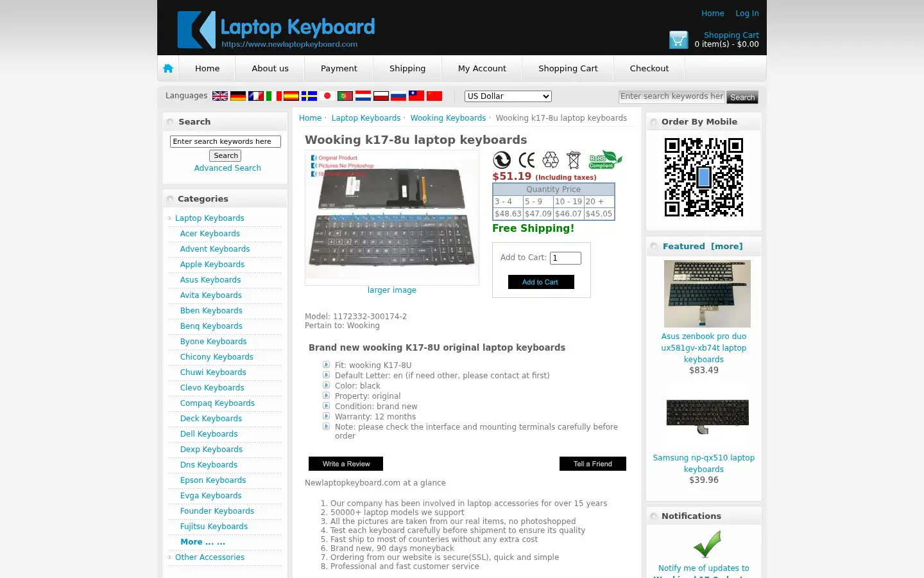Open Acer Keyboards category
Image resolution: width=924 pixels, height=578 pixels.
point(210,234)
